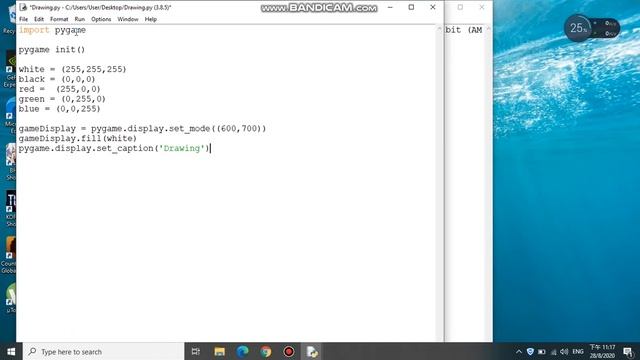Viewport: 640px width, 360px height.
Task: Open the Format menu
Action: click(59, 19)
